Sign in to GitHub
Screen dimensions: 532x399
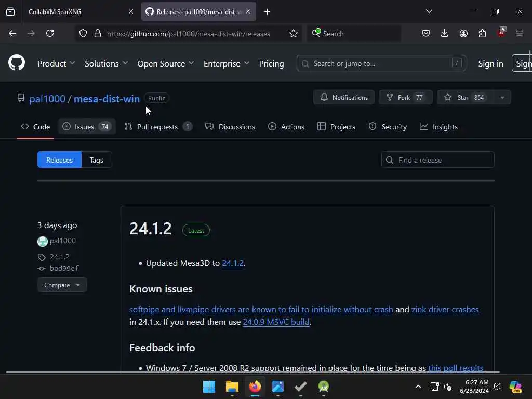point(490,63)
